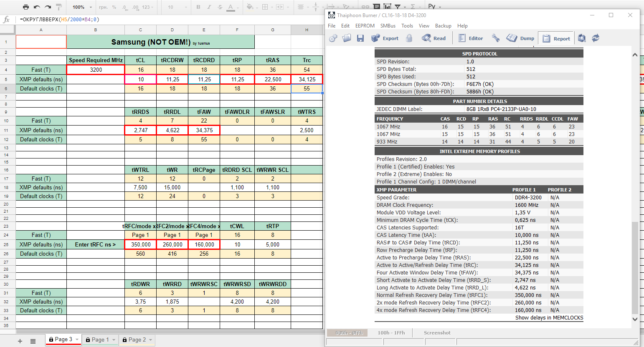
Task: Click the Show delays in MEMCLOCKS link
Action: tap(549, 318)
